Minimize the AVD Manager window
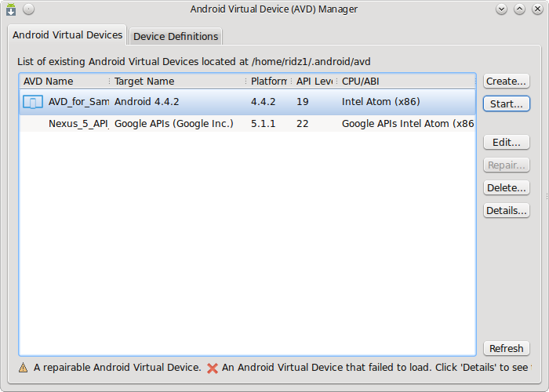 [503, 9]
